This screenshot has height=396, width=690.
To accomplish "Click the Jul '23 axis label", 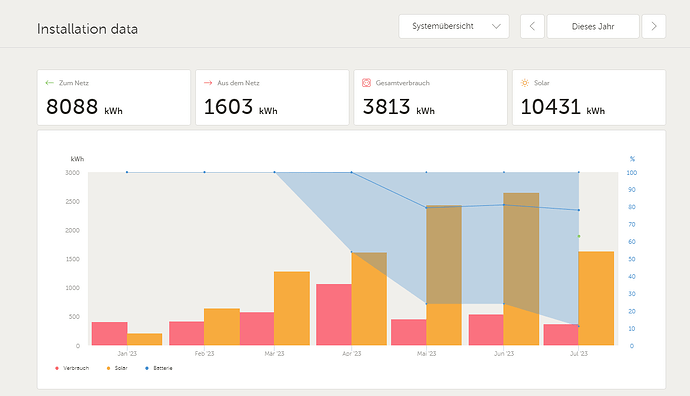I will coord(579,353).
